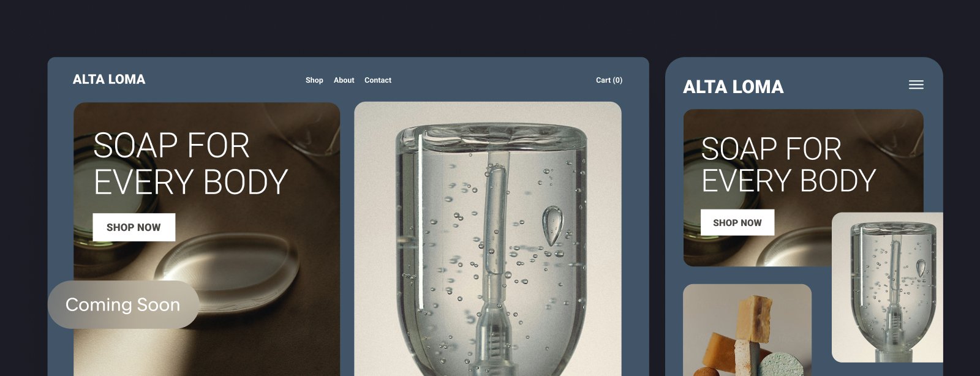Select the large soap dispenser image on desktop

(x=488, y=239)
